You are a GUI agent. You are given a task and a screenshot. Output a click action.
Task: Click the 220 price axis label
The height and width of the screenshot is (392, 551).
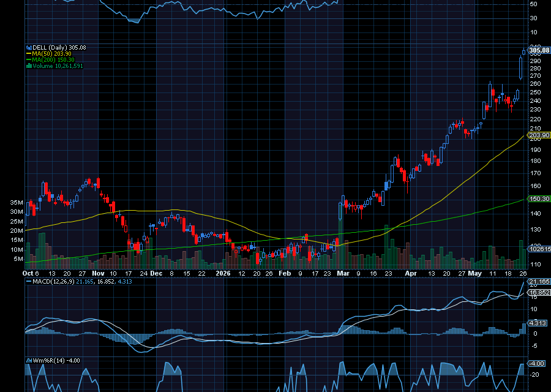coord(536,119)
